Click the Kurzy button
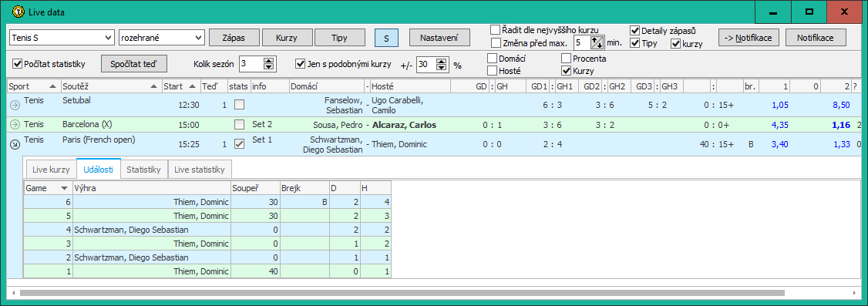Viewport: 868px width, 306px height. (287, 39)
